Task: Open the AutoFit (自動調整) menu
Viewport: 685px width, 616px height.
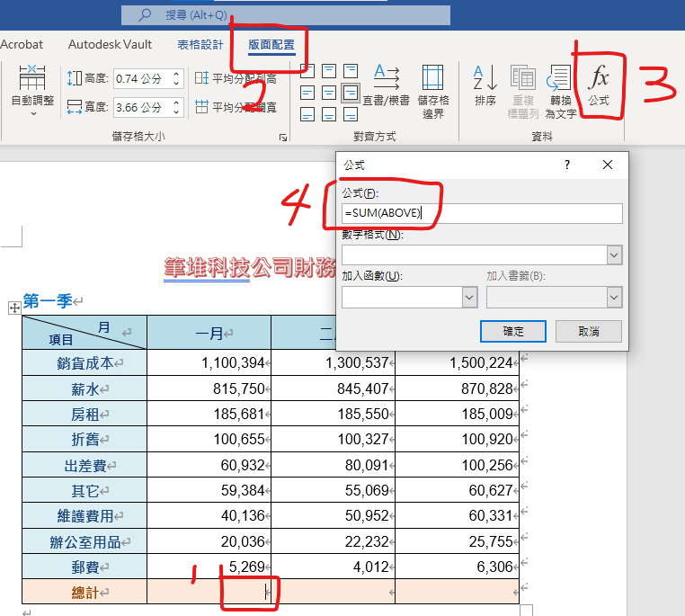Action: (32, 90)
